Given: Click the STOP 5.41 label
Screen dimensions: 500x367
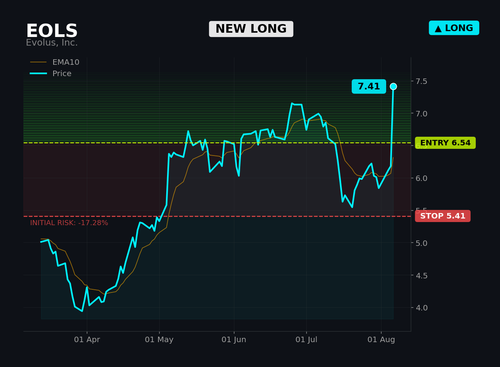Looking at the screenshot, I should (443, 216).
